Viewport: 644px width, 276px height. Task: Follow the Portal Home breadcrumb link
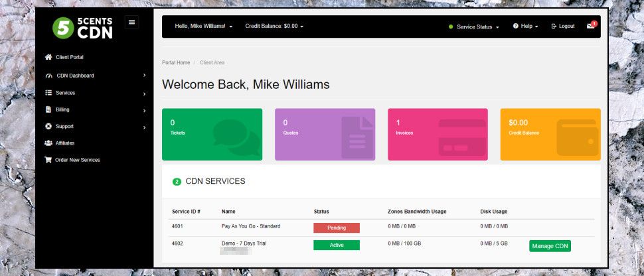[176, 63]
